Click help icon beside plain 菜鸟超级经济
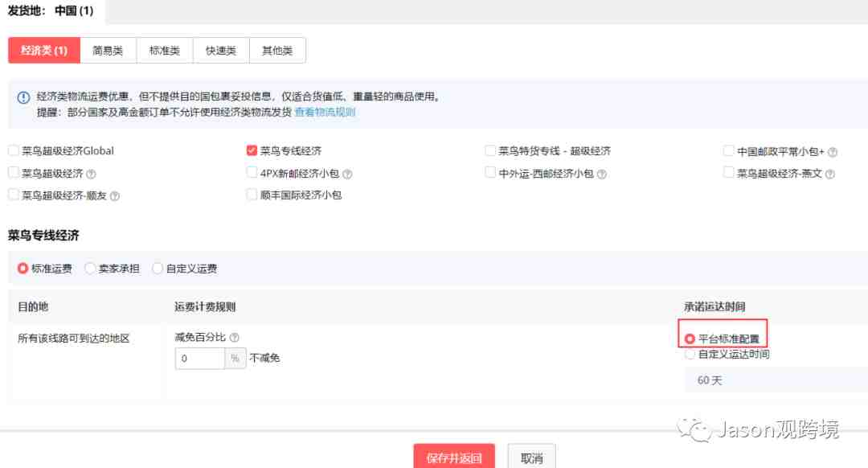 [x=92, y=174]
